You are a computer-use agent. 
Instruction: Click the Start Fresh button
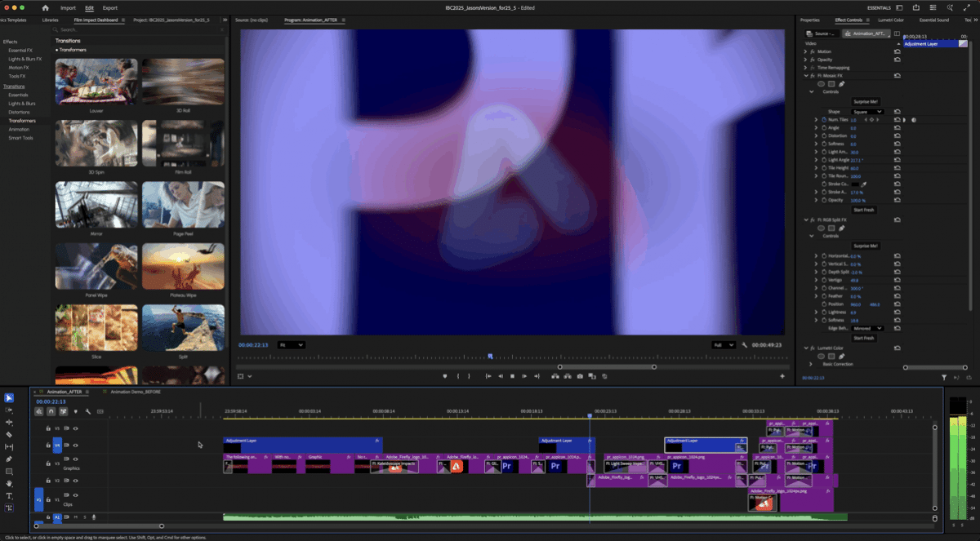[x=864, y=209]
